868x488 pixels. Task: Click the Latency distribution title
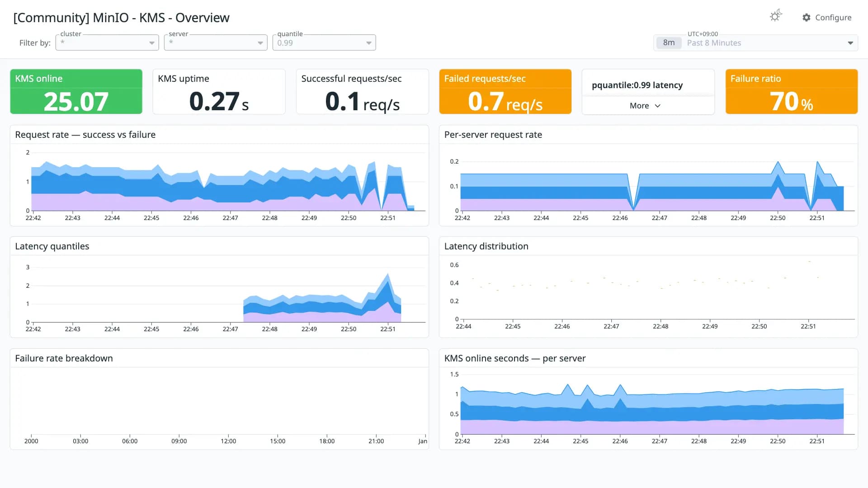486,246
